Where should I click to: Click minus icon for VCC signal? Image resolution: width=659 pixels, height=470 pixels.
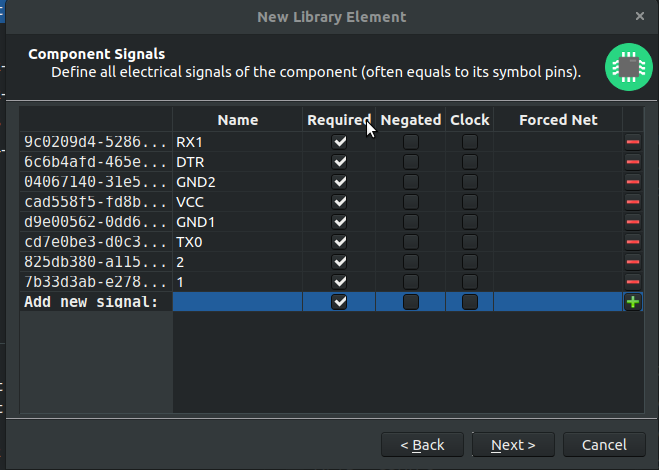pyautogui.click(x=633, y=202)
